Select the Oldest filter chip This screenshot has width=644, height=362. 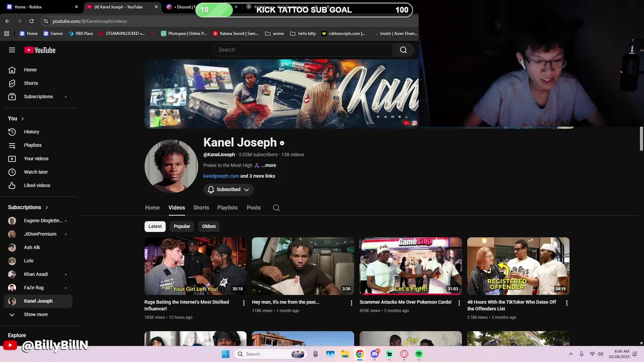tap(209, 226)
